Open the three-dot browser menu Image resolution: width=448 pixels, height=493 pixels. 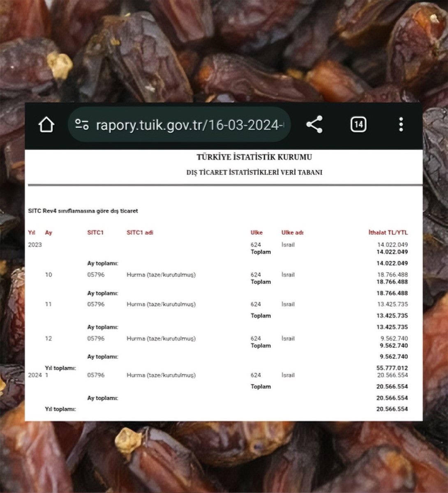tap(401, 124)
